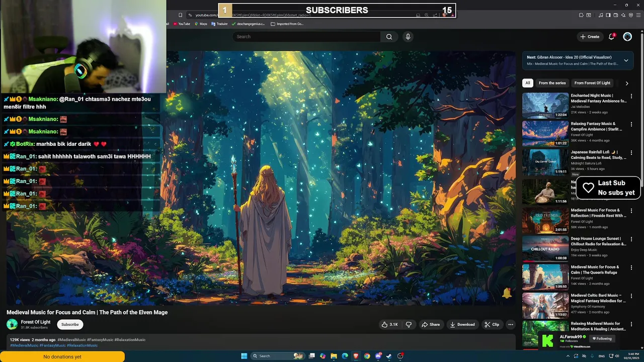Open the YouTube account avatar menu
Screen dimensions: 644x362
(x=627, y=37)
